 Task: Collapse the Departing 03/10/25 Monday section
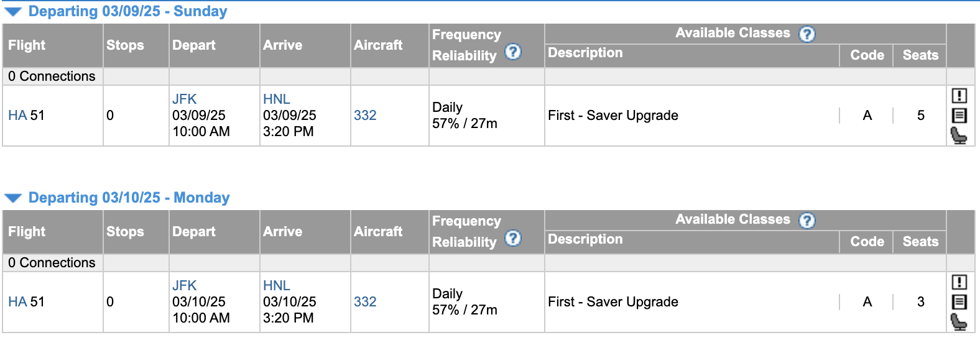pyautogui.click(x=13, y=198)
